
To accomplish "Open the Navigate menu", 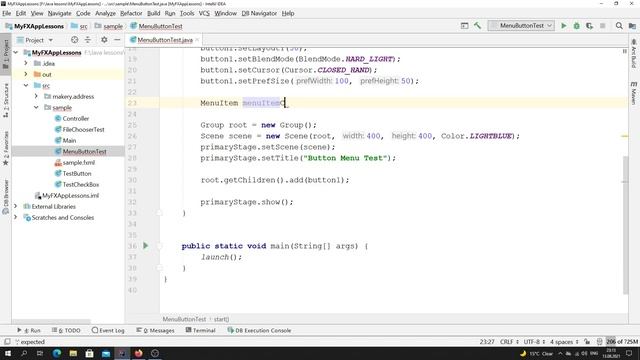I will pos(60,13).
